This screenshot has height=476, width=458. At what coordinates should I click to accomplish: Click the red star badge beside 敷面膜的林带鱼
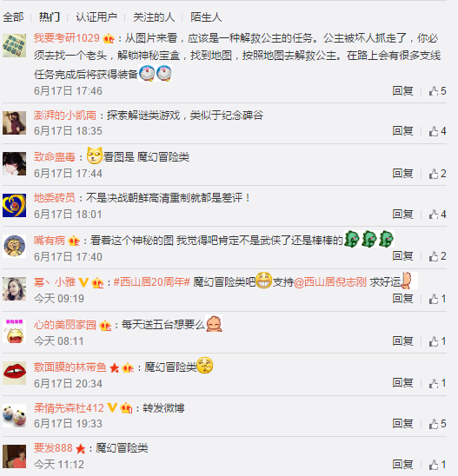pyautogui.click(x=115, y=368)
